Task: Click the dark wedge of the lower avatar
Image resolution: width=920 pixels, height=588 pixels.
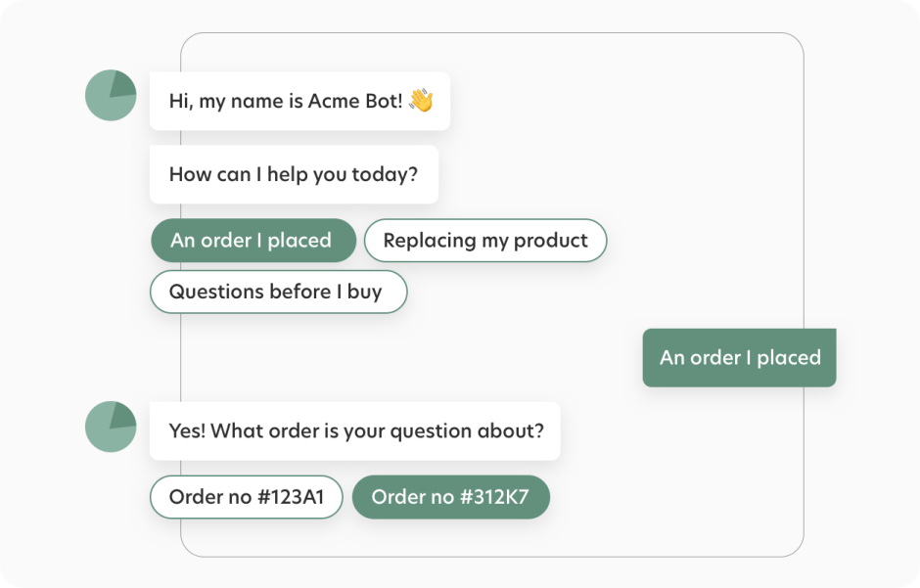Action: coord(121,416)
